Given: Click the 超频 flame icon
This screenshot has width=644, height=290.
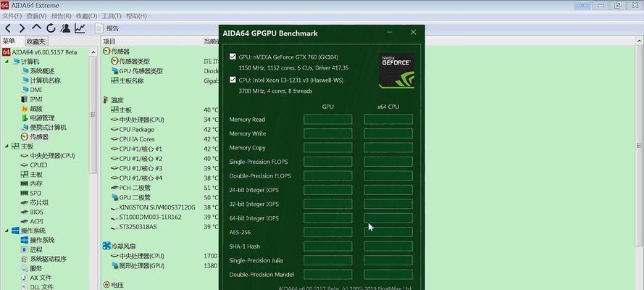Looking at the screenshot, I should 25,109.
